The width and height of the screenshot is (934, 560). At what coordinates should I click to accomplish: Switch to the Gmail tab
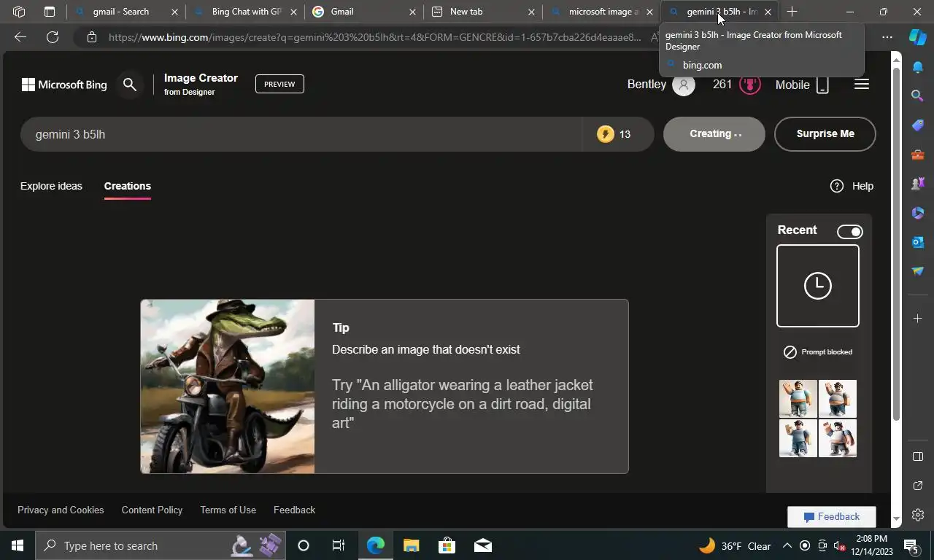point(363,12)
